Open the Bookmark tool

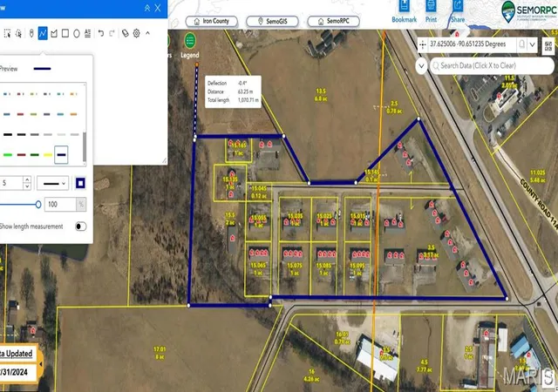[405, 11]
